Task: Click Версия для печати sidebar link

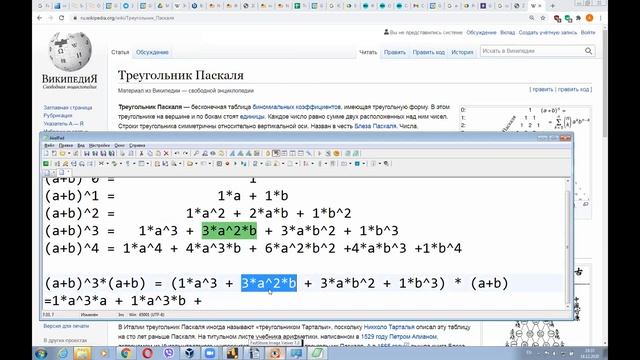Action: pos(66,326)
